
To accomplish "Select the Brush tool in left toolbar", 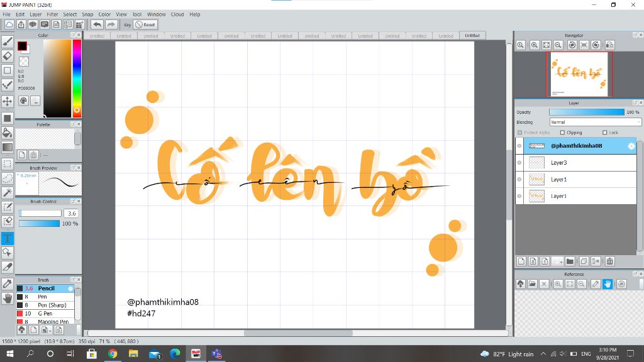I will click(x=8, y=41).
